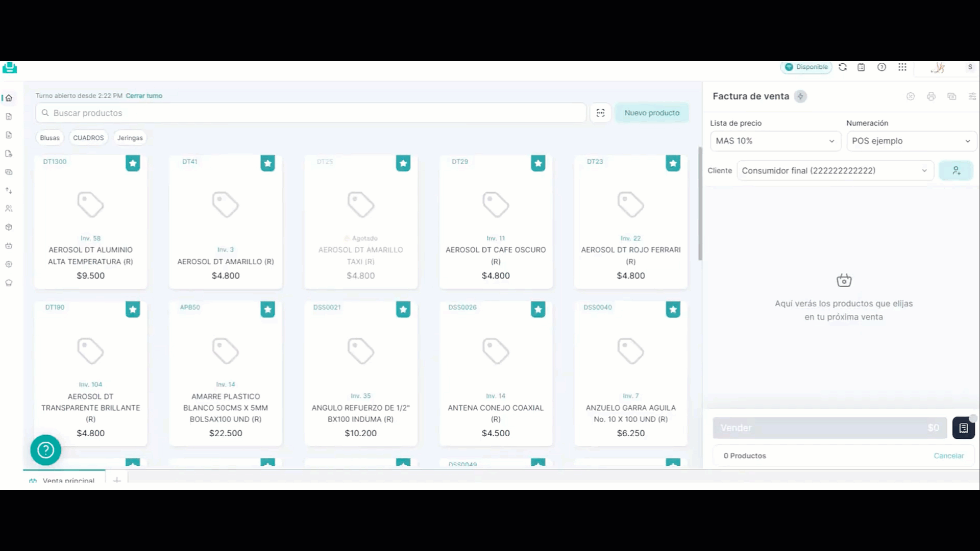Open the people sidebar icon

coord(9,209)
